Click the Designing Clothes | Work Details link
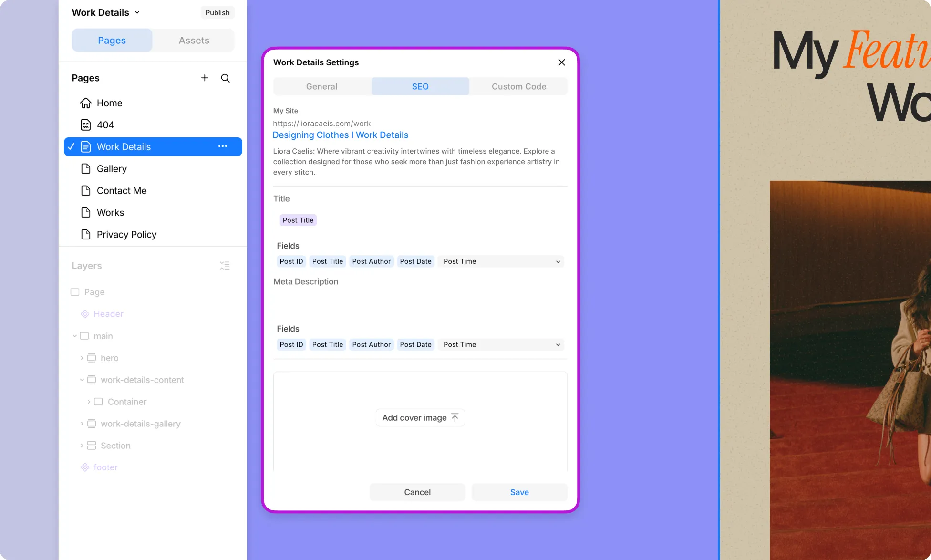 click(341, 135)
